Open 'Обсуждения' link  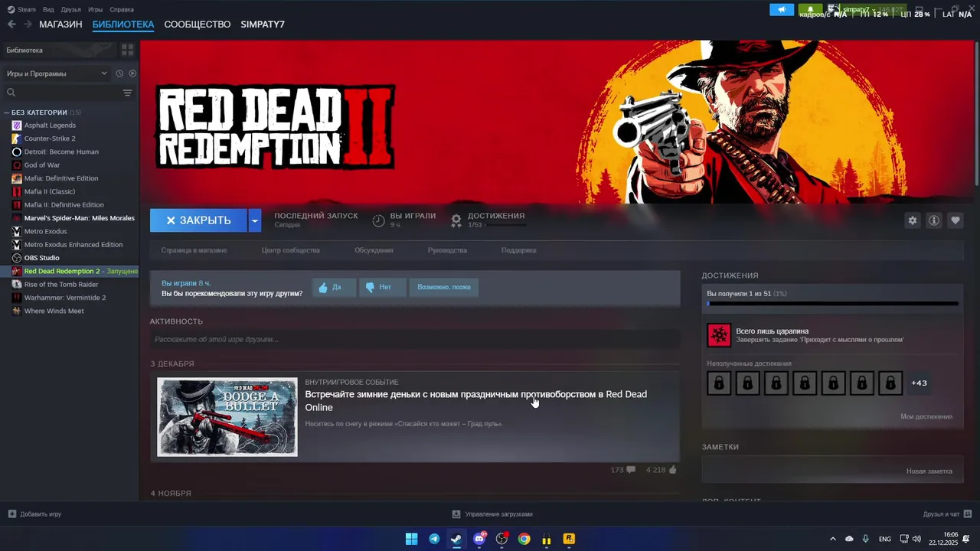[374, 250]
